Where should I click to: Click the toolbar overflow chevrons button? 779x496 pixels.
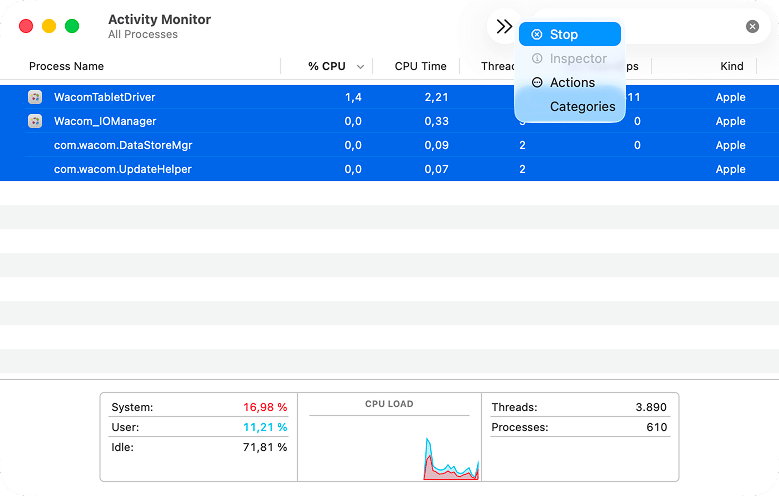pyautogui.click(x=504, y=26)
